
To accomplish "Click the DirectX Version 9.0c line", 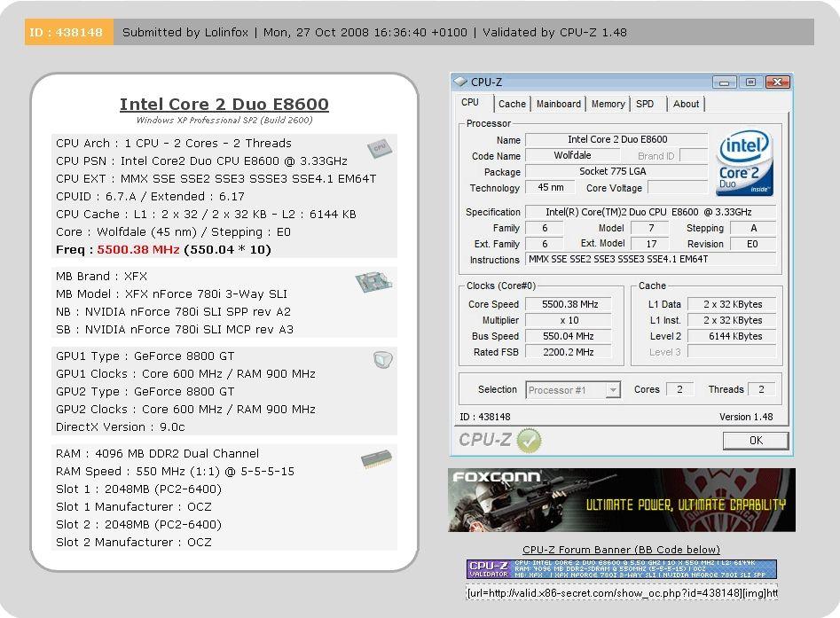I will pyautogui.click(x=121, y=426).
